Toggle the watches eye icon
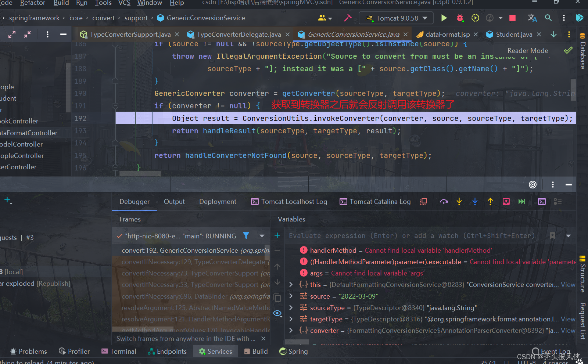The height and width of the screenshot is (364, 588). pos(277,313)
